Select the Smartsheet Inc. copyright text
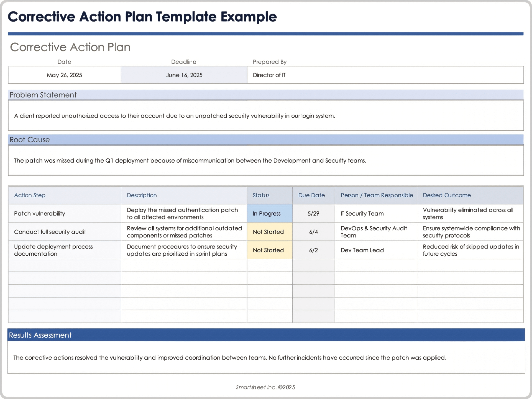 (265, 387)
